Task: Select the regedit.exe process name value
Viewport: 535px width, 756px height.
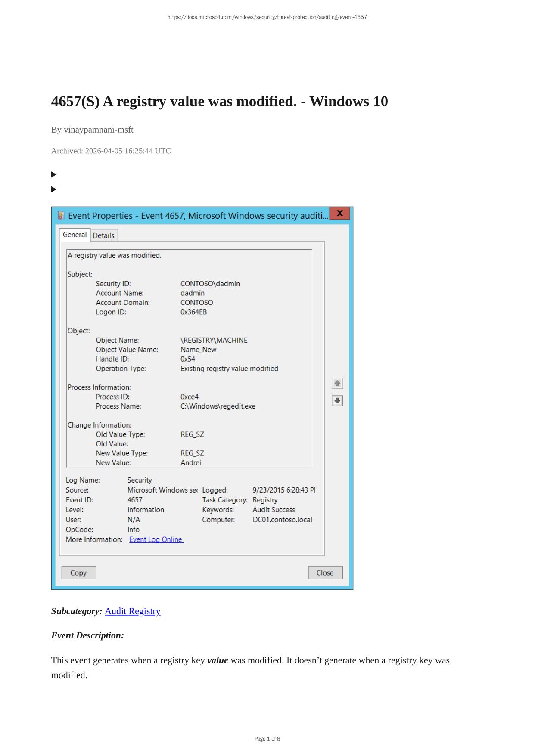Action: click(x=218, y=406)
